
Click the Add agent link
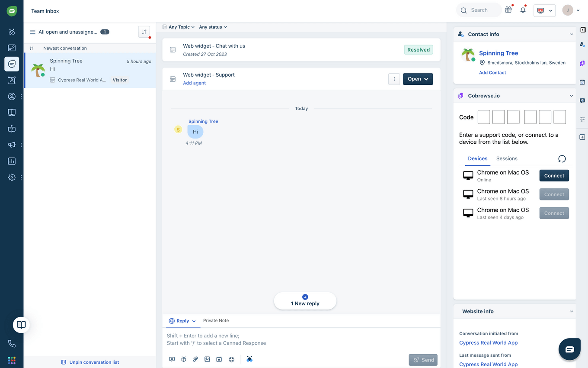pyautogui.click(x=194, y=83)
